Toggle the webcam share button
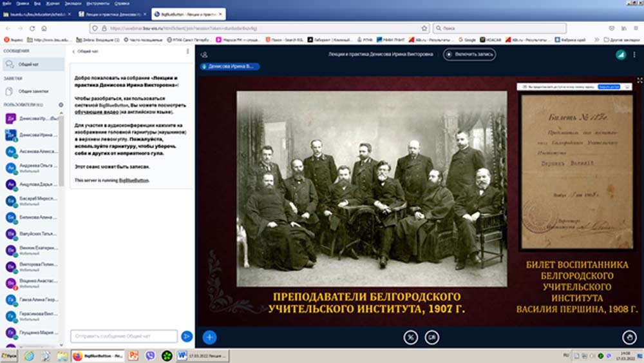This screenshot has height=363, width=644. (x=431, y=337)
